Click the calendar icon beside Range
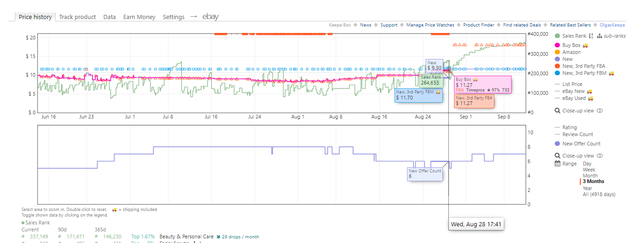This screenshot has width=644, height=243. (558, 164)
